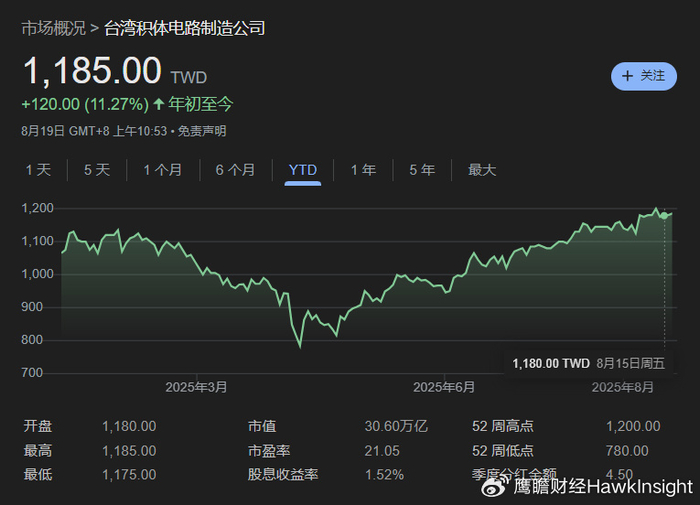Open the 市场概况 breadcrumb link
The height and width of the screenshot is (505, 700).
53,28
